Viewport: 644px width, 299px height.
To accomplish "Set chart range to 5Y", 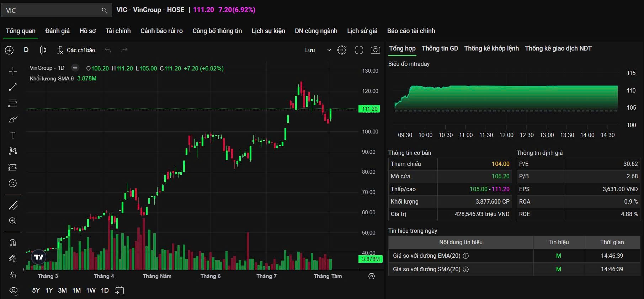I will coord(36,290).
